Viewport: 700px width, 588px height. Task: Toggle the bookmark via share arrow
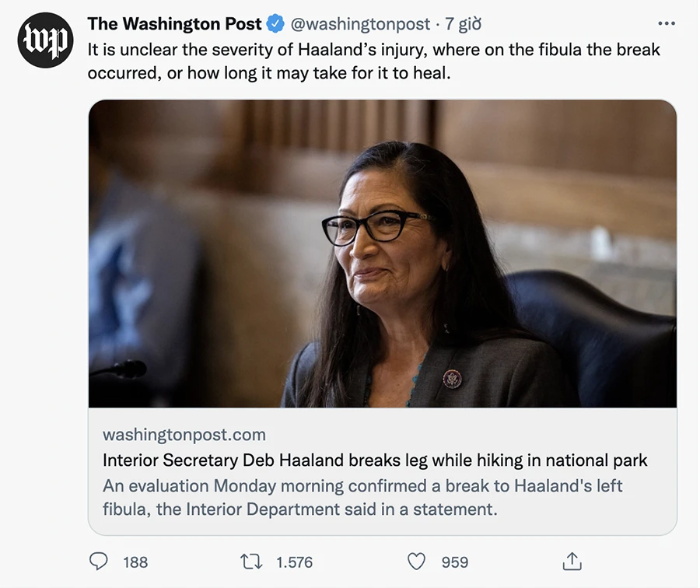572,562
